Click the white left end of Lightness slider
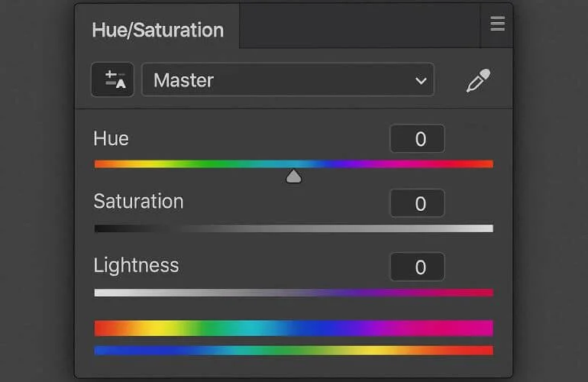The image size is (588, 382). pyautogui.click(x=98, y=293)
